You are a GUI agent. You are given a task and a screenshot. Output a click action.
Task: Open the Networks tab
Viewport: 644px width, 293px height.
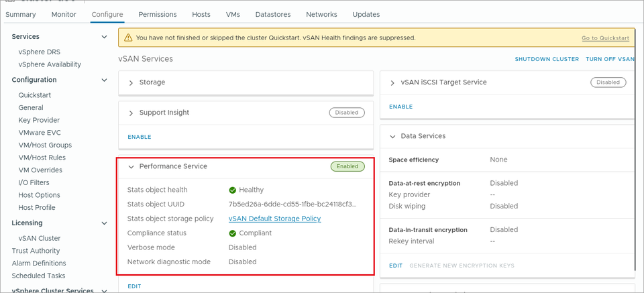[x=321, y=14]
